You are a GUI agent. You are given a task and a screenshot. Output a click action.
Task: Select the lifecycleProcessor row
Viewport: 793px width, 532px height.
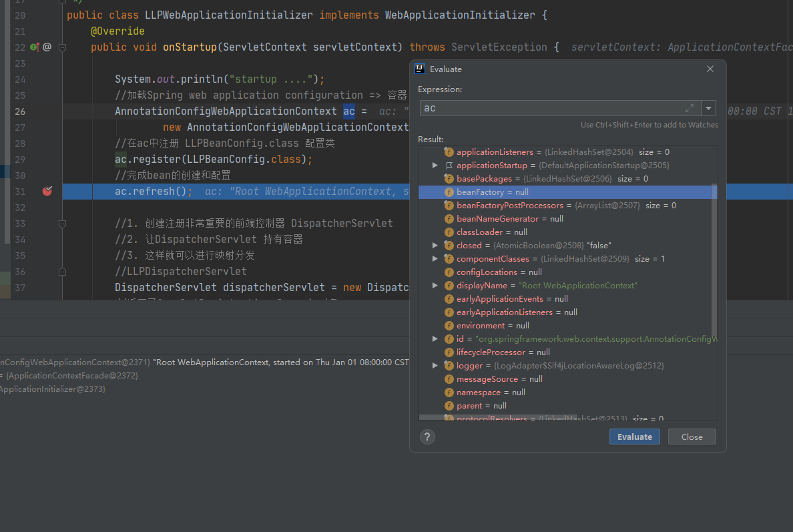567,352
